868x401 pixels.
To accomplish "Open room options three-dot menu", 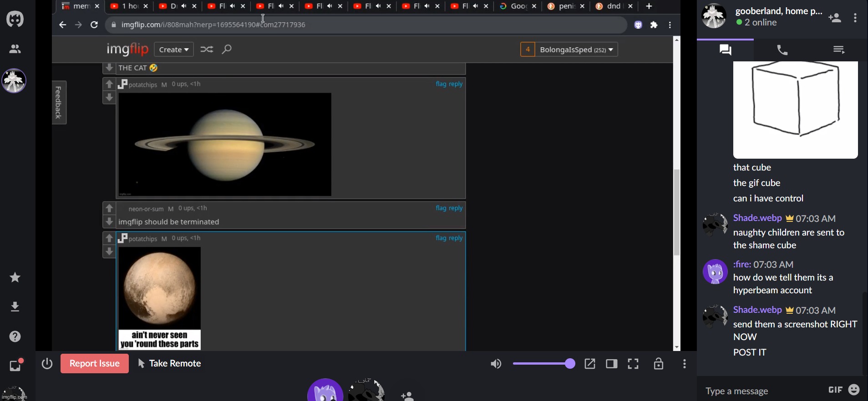I will tap(856, 18).
